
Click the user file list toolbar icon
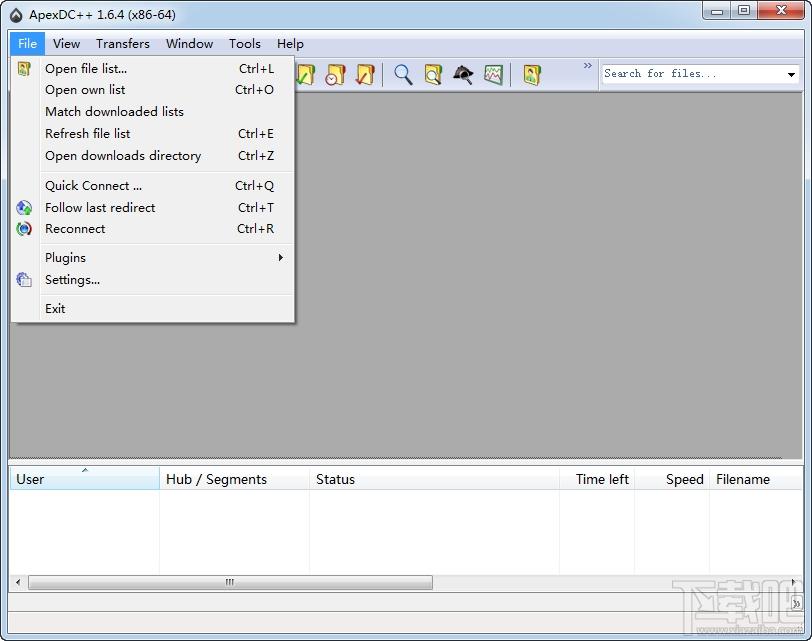pyautogui.click(x=532, y=75)
